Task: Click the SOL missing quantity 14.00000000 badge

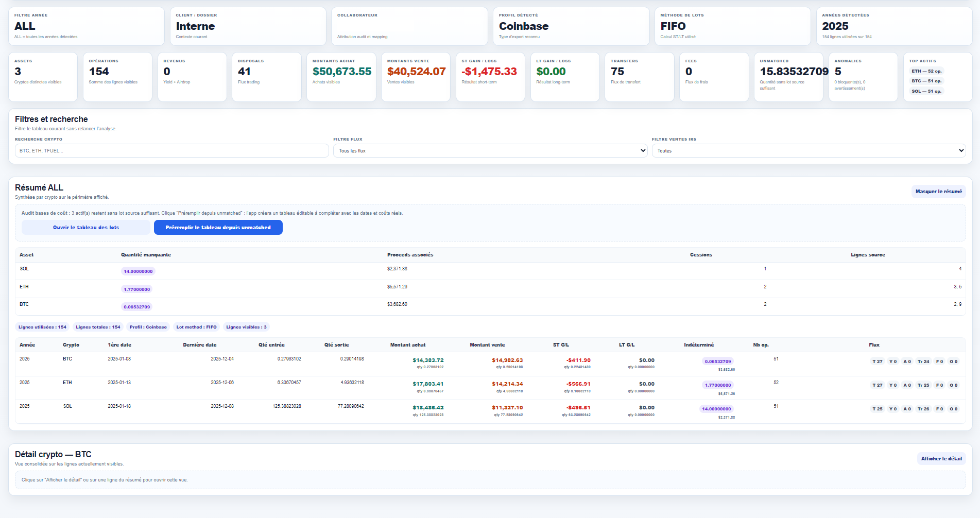Action: (138, 271)
